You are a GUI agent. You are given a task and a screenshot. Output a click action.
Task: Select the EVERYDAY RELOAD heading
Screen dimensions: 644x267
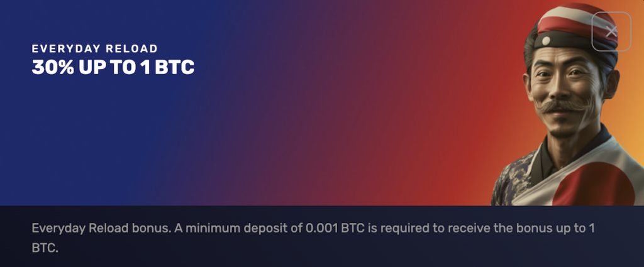click(94, 49)
